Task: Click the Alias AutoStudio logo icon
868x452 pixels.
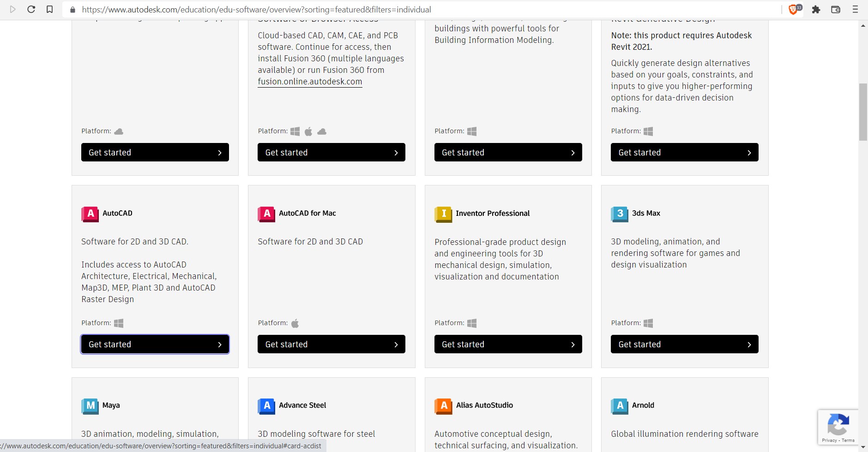Action: click(443, 406)
